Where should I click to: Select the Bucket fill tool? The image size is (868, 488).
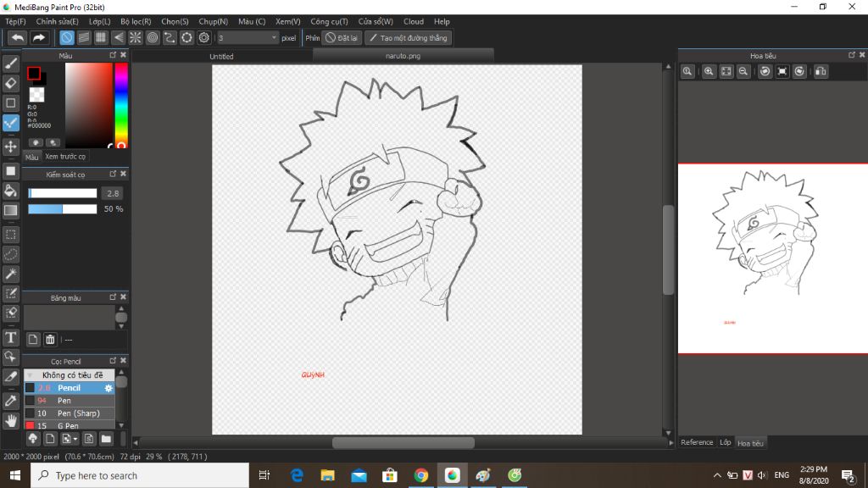point(10,191)
